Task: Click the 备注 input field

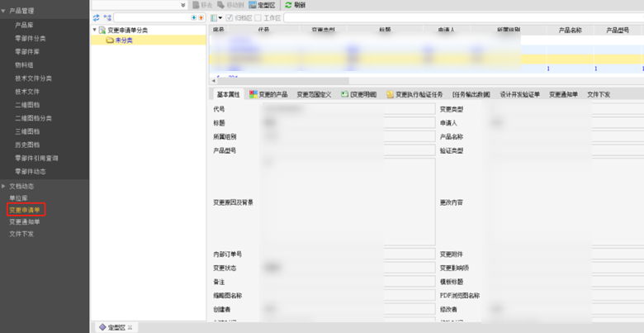Action: (348, 282)
